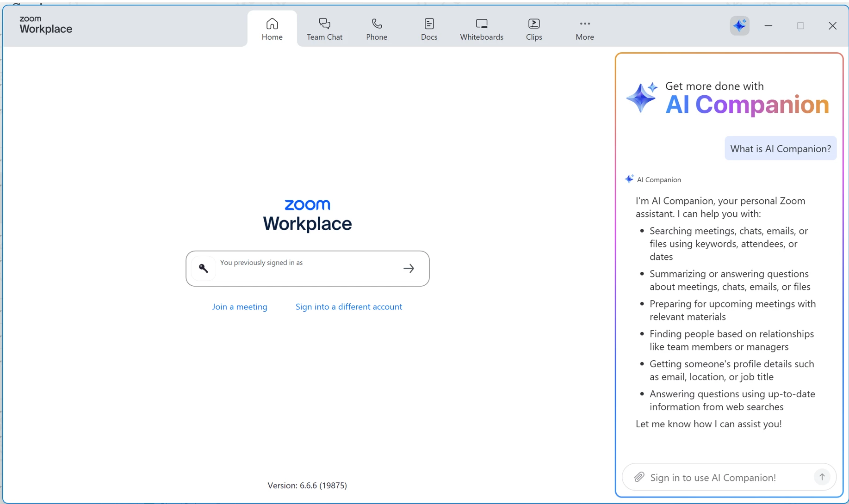
Task: Click Sign into a different account
Action: pyautogui.click(x=349, y=307)
